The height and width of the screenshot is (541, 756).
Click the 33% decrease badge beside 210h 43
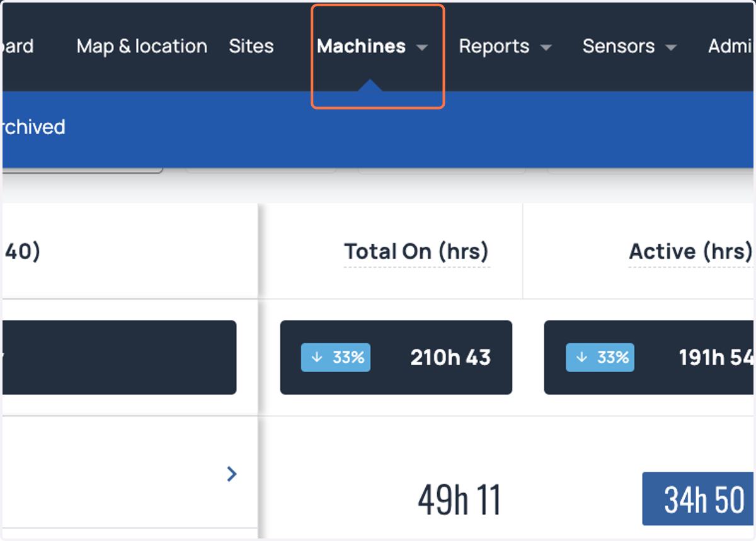[x=336, y=357]
